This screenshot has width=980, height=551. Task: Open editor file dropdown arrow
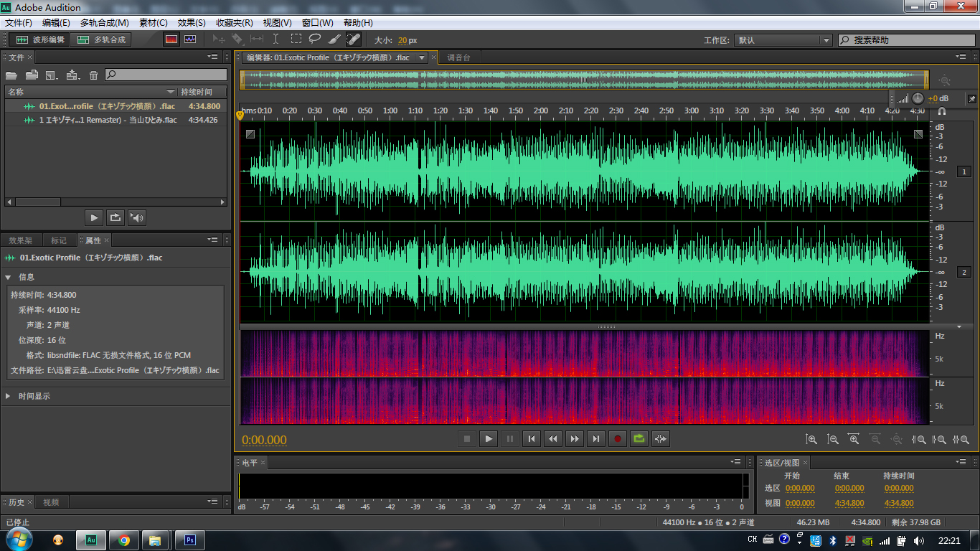tap(422, 57)
